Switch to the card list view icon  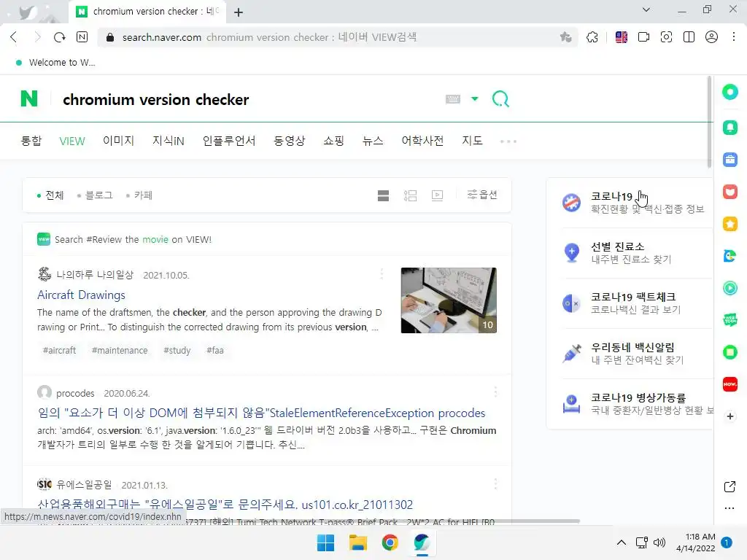(x=383, y=195)
